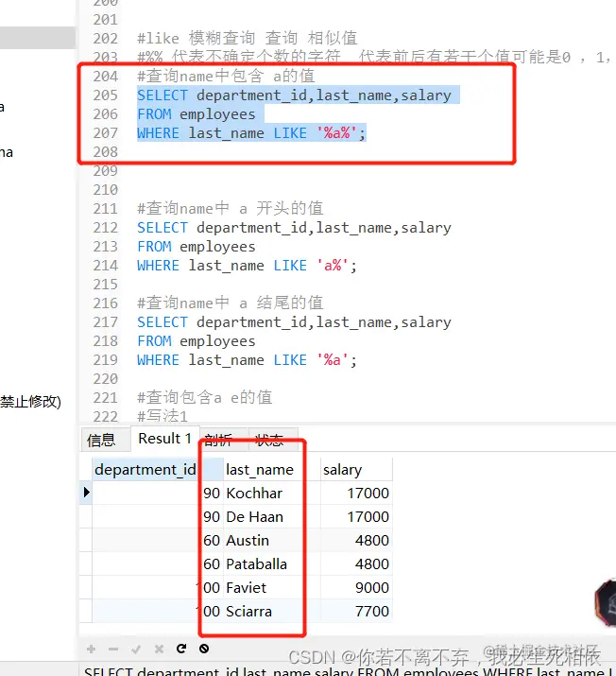Click the comment on line 211
The width and height of the screenshot is (616, 676).
(230, 209)
